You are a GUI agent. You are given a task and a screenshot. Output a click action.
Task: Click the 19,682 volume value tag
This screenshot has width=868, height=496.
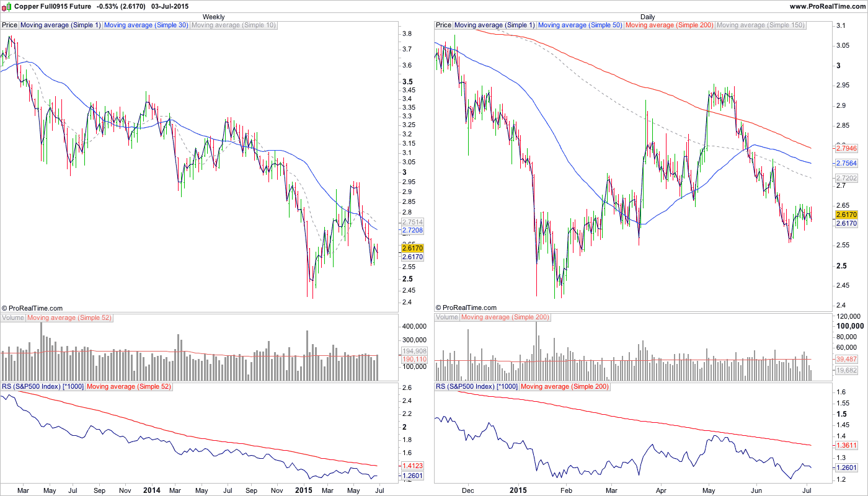pyautogui.click(x=846, y=370)
